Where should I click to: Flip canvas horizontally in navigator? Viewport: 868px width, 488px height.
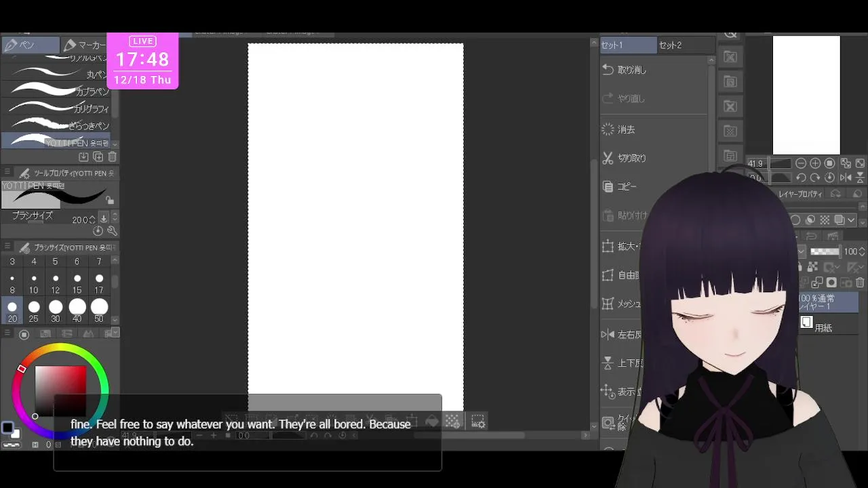coord(846,178)
